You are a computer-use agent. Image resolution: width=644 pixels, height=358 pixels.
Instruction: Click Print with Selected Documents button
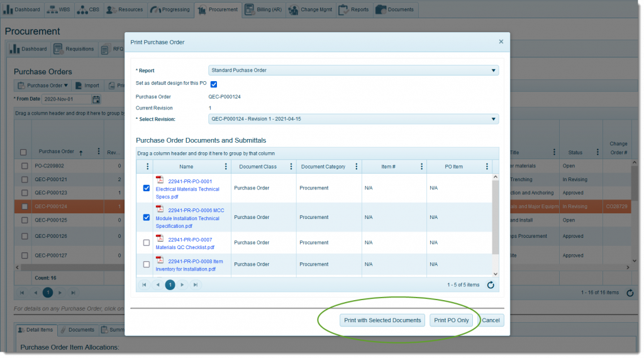click(x=382, y=320)
